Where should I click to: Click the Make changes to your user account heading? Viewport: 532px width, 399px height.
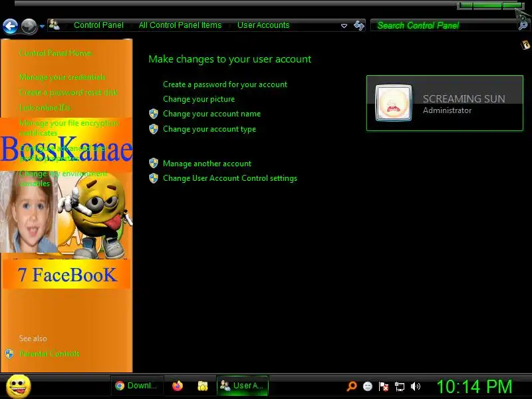coord(229,59)
